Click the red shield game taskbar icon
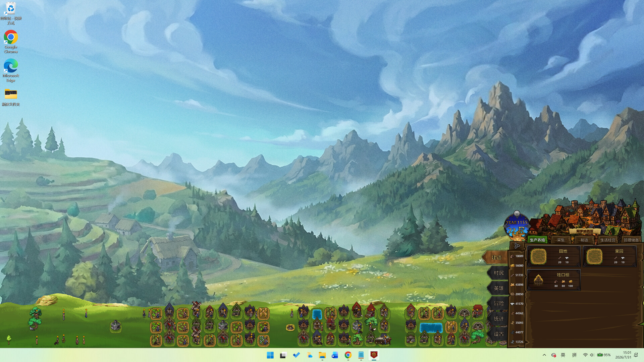The image size is (644, 362). (x=374, y=355)
